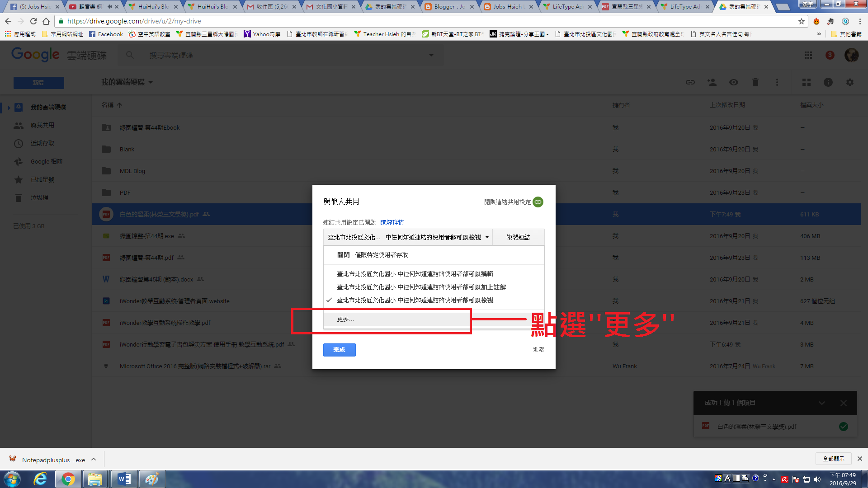The height and width of the screenshot is (488, 868).
Task: Open the Google apps grid icon
Action: 808,55
